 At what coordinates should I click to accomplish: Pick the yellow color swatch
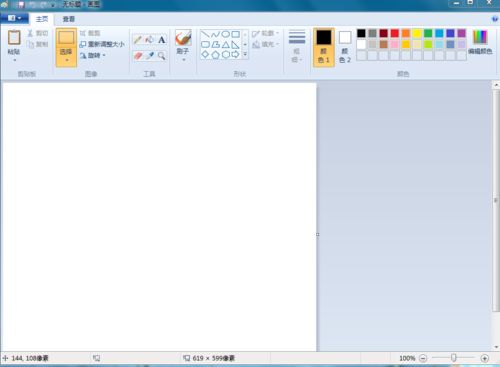click(417, 33)
